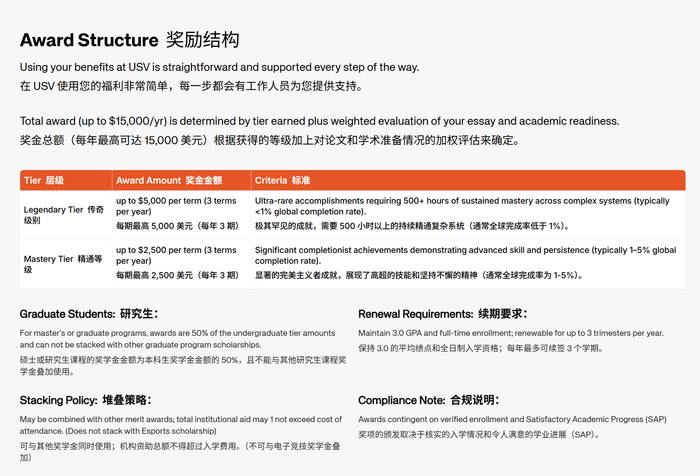Click the master's or graduate programs paragraph
Image resolution: width=700 pixels, height=476 pixels.
click(x=178, y=339)
